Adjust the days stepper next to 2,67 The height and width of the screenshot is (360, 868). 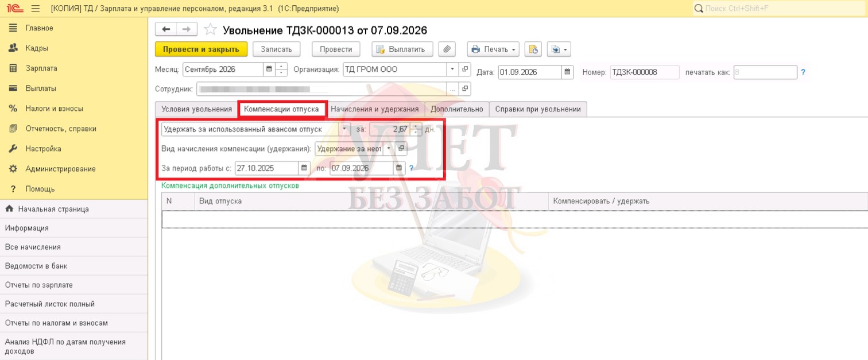[417, 129]
